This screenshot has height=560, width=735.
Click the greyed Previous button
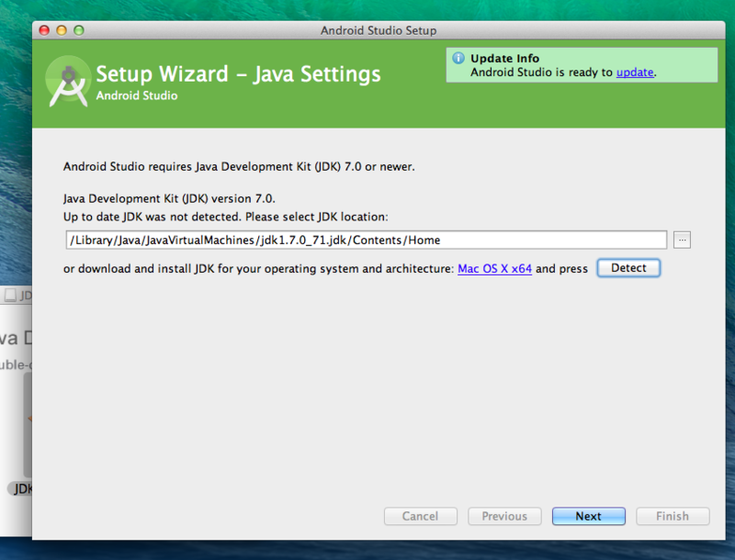tap(504, 516)
